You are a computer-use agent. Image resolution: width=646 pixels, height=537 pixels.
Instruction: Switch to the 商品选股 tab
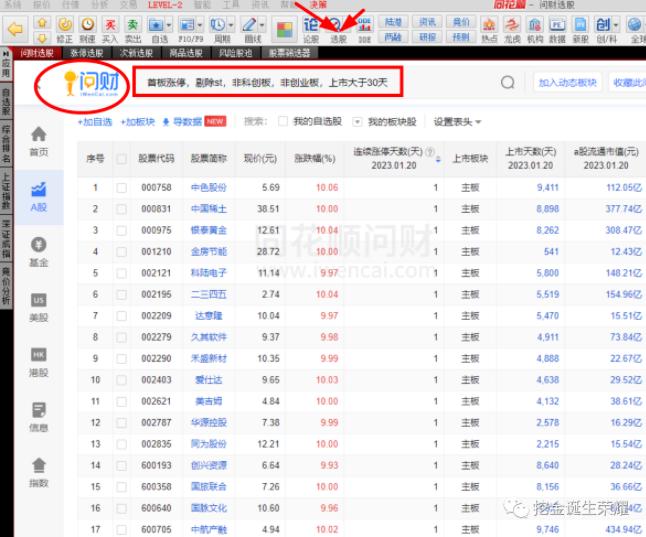pos(186,53)
